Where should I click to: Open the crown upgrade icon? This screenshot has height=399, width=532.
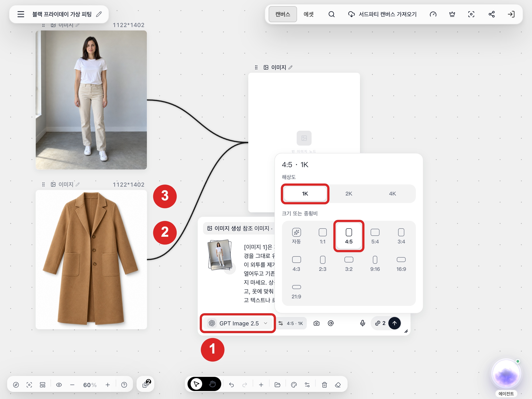coord(452,14)
